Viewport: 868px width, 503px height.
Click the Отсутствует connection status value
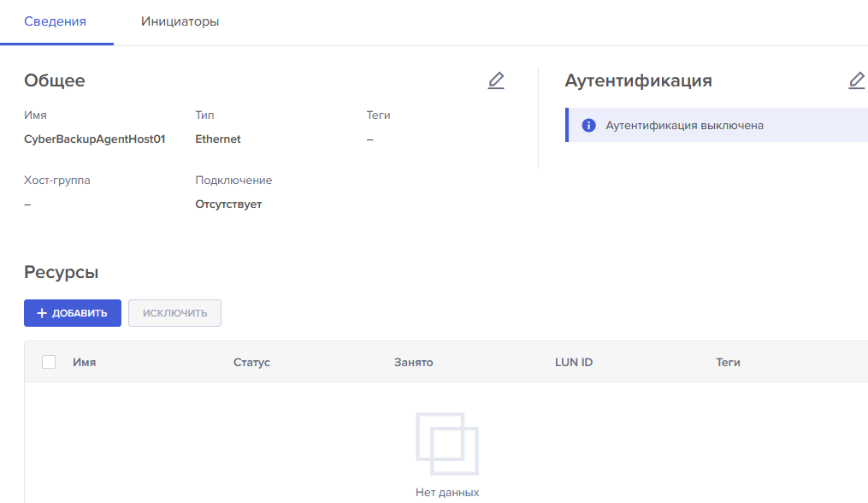click(x=228, y=204)
